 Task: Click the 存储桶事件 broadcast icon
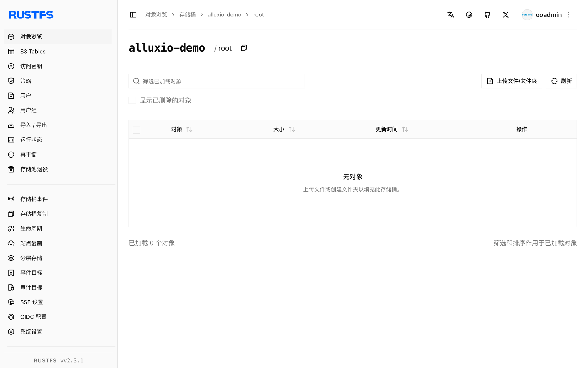click(11, 199)
